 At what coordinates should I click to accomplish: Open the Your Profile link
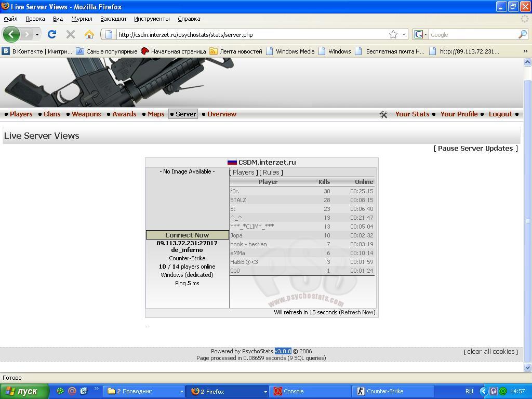coord(459,114)
